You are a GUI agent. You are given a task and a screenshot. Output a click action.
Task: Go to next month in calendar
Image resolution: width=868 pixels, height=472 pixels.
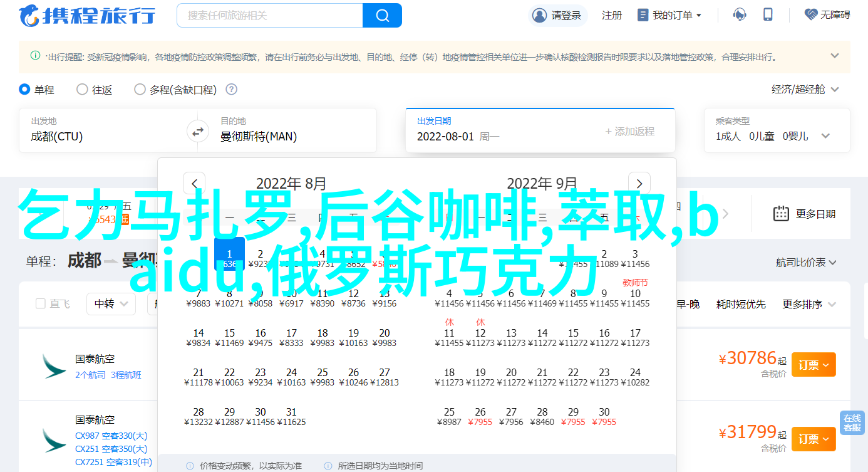click(639, 184)
